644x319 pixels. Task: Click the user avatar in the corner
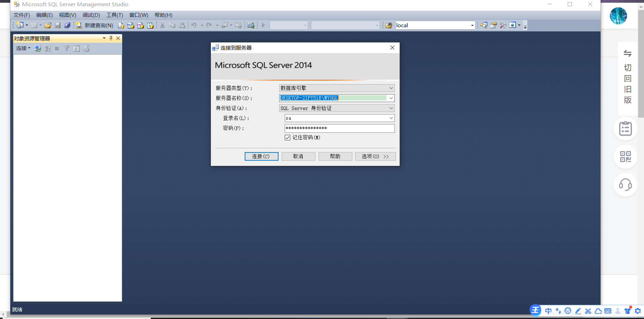click(x=618, y=16)
